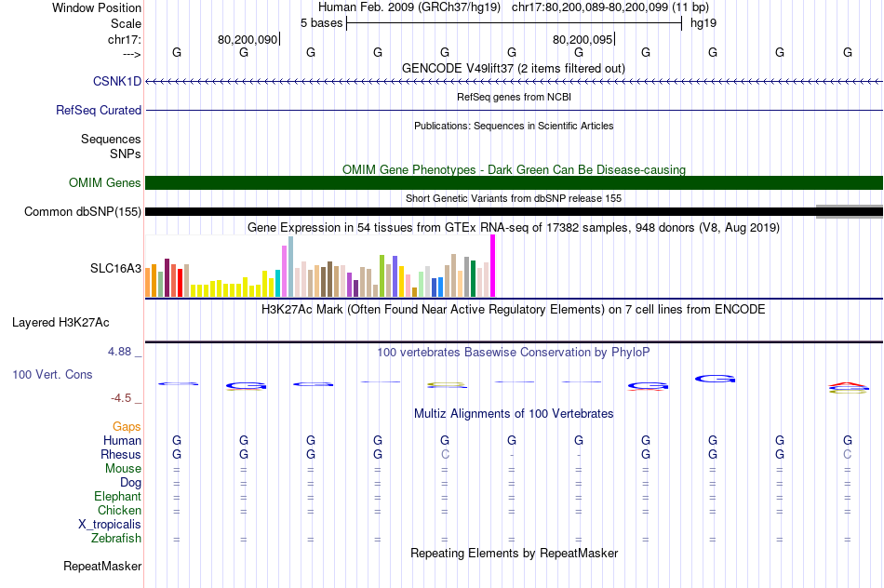Click the ---> strand direction arrow label
This screenshot has width=884, height=588.
[132, 54]
